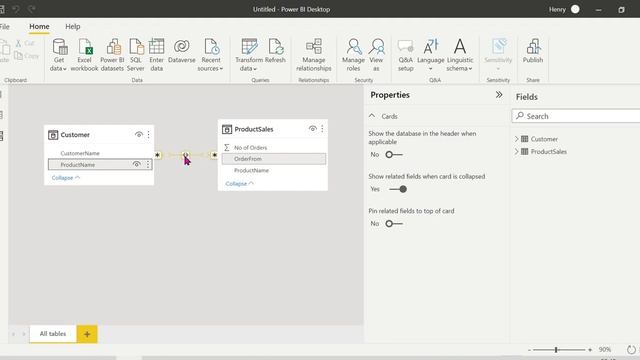This screenshot has width=640, height=360.
Task: Import an Excel workbook
Action: point(84,55)
